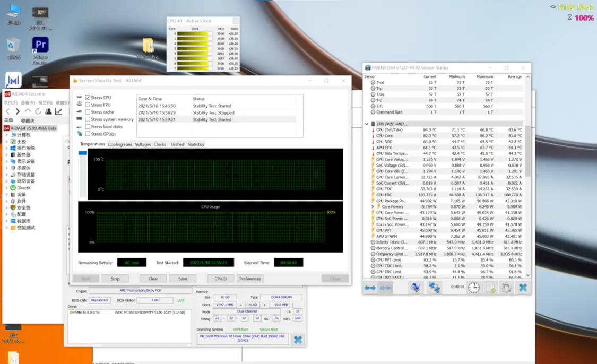Screen dimensions: 597x364
Task: Enable the Stress FPU checkbox
Action: pyautogui.click(x=88, y=105)
